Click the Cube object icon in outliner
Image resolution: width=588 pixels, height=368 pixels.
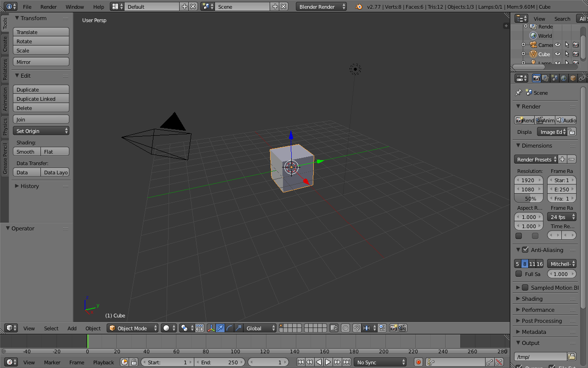coord(533,54)
